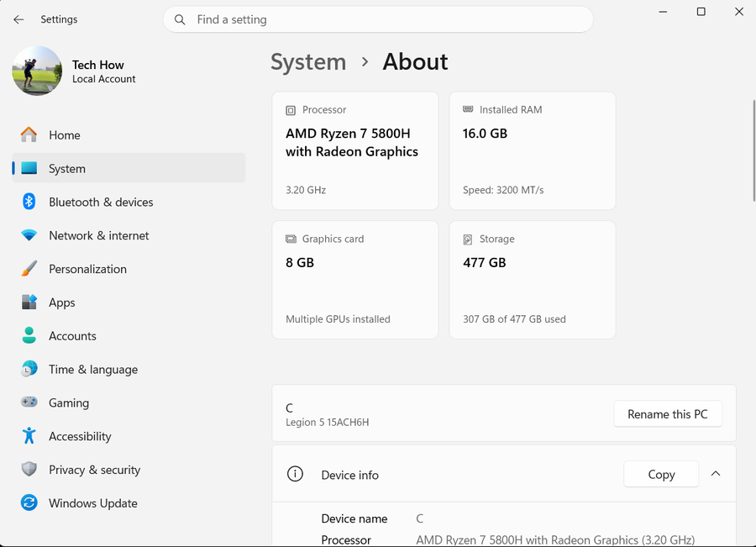Image resolution: width=756 pixels, height=547 pixels.
Task: Click the System monitor icon
Action: tap(29, 168)
